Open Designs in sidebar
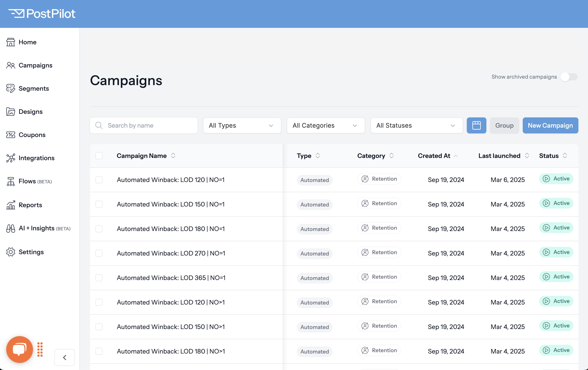This screenshot has width=588, height=370. (x=31, y=112)
